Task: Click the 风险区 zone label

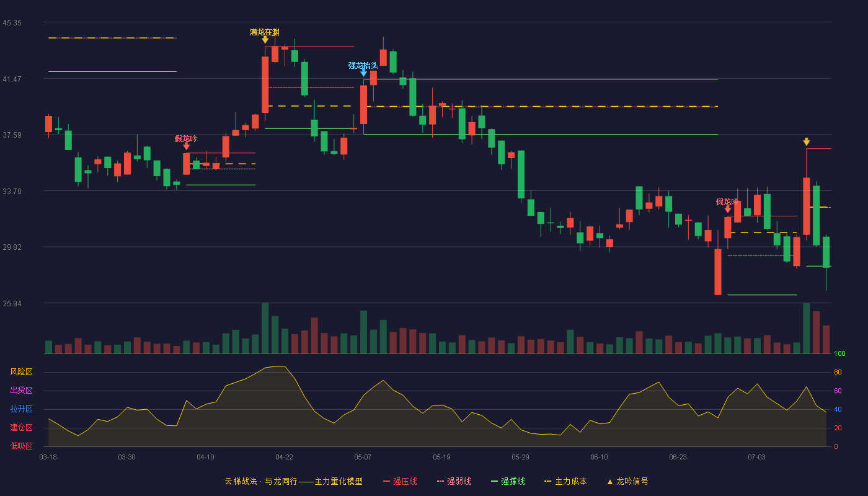Action: click(x=21, y=372)
